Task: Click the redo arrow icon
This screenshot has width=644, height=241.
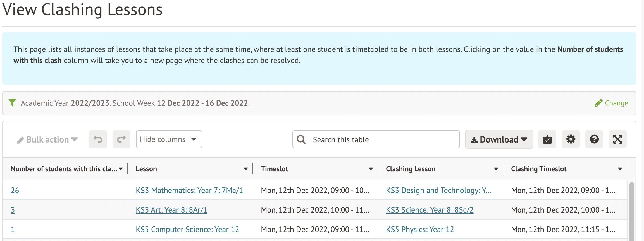Action: point(121,139)
